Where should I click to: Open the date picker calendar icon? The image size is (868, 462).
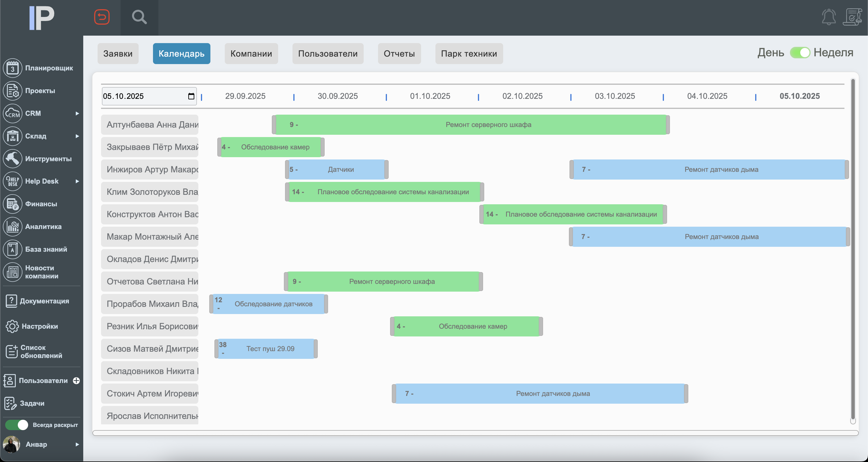tap(191, 97)
